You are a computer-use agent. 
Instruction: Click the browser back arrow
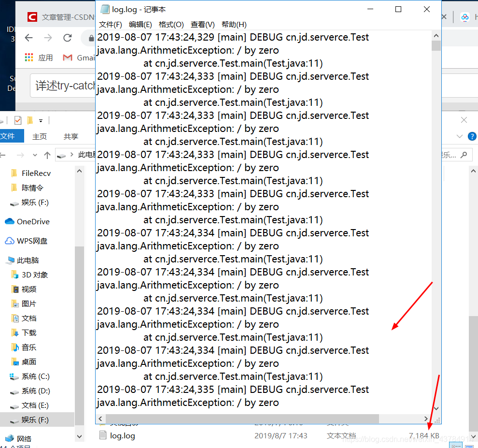point(28,38)
